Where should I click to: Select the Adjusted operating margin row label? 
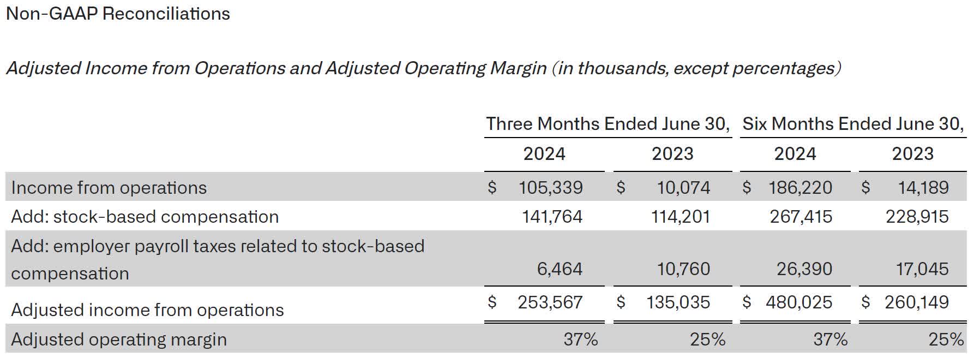point(119,340)
